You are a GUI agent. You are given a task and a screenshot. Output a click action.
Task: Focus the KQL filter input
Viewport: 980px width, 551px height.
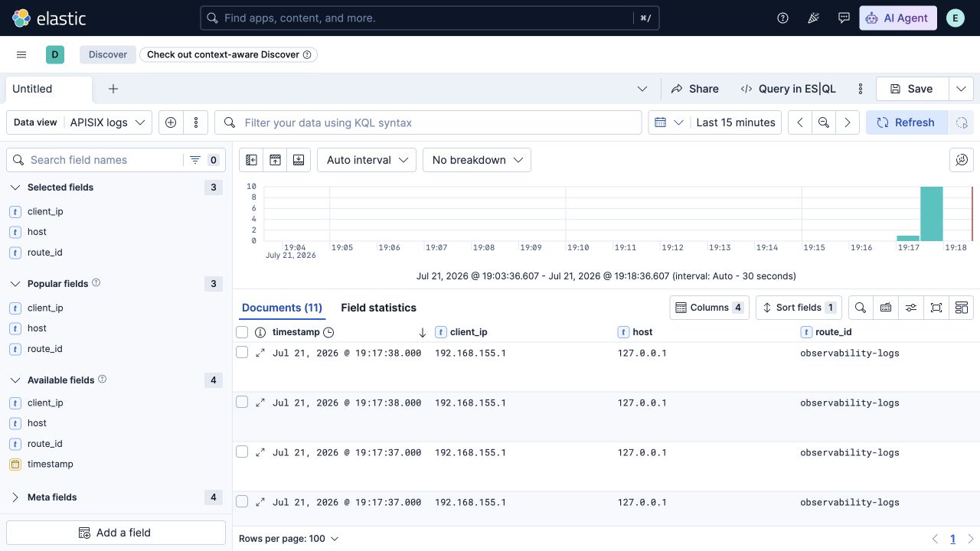[x=428, y=122]
